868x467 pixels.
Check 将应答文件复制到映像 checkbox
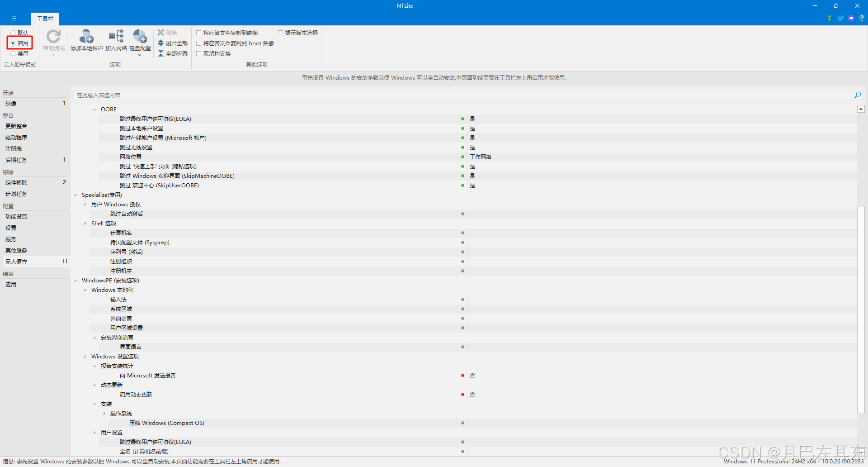[x=198, y=33]
